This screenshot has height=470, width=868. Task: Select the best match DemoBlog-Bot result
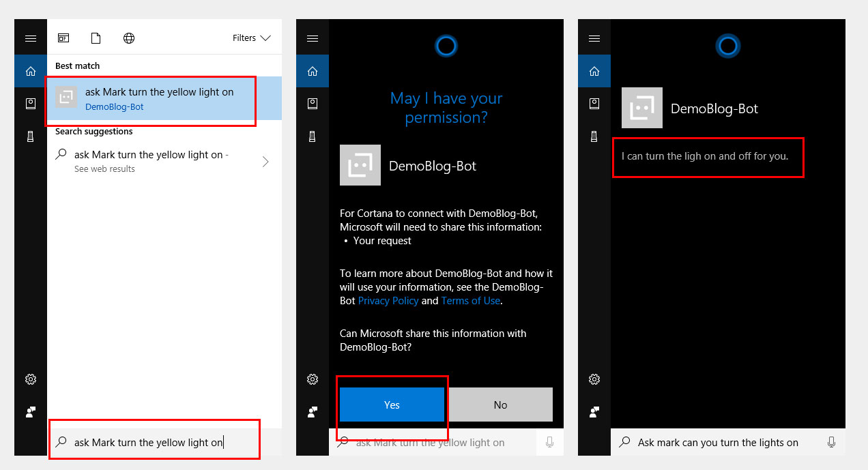click(x=164, y=98)
